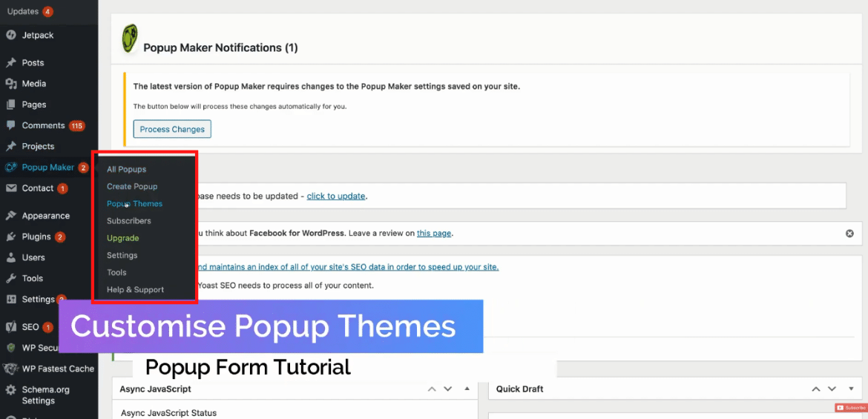Collapse the Async JavaScript widget

point(467,389)
